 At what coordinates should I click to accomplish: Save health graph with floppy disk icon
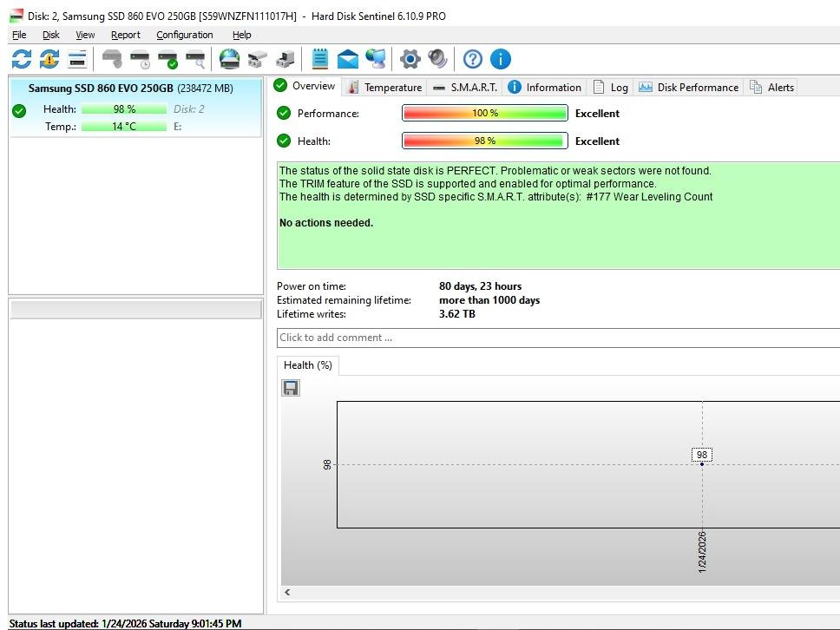(291, 388)
